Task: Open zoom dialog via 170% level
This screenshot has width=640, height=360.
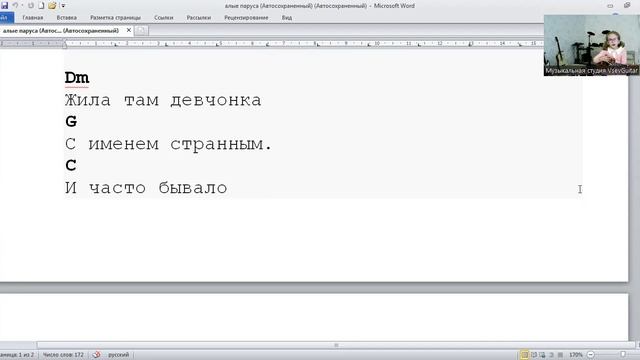Action: pyautogui.click(x=576, y=355)
